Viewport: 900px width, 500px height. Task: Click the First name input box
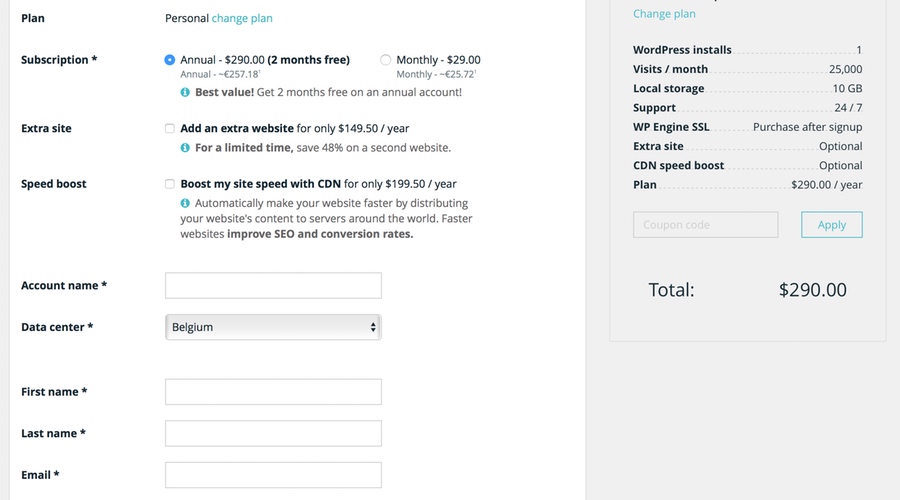point(273,392)
